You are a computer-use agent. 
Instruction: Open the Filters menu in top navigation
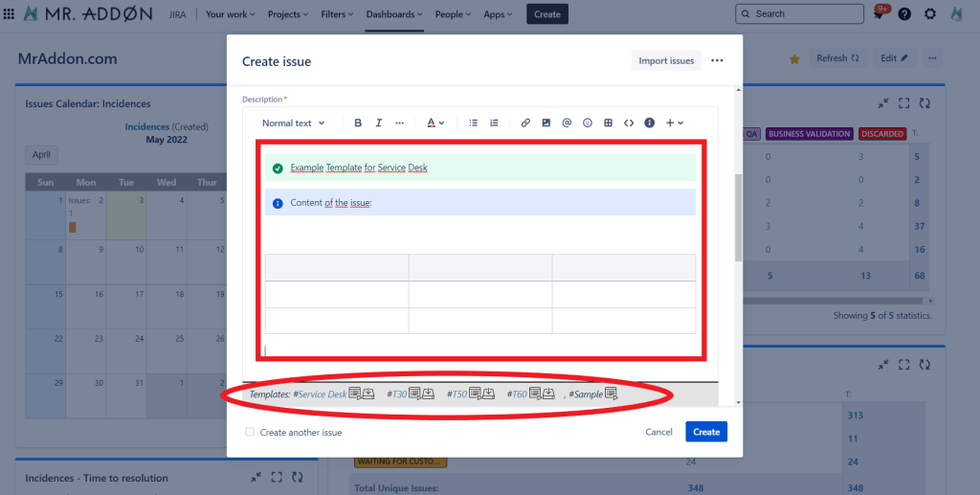339,14
